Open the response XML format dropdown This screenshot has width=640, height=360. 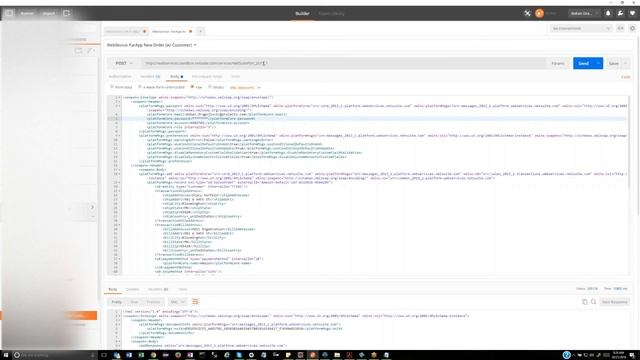[178, 302]
